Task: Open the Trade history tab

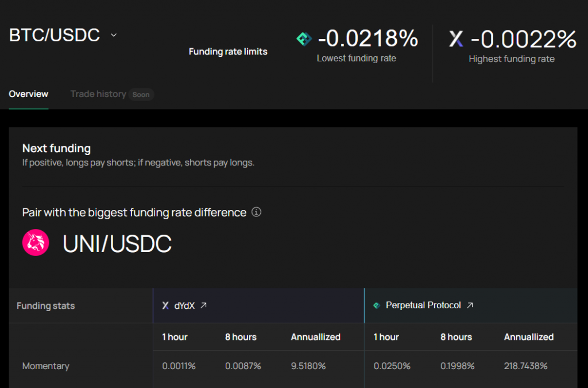Action: pyautogui.click(x=98, y=94)
